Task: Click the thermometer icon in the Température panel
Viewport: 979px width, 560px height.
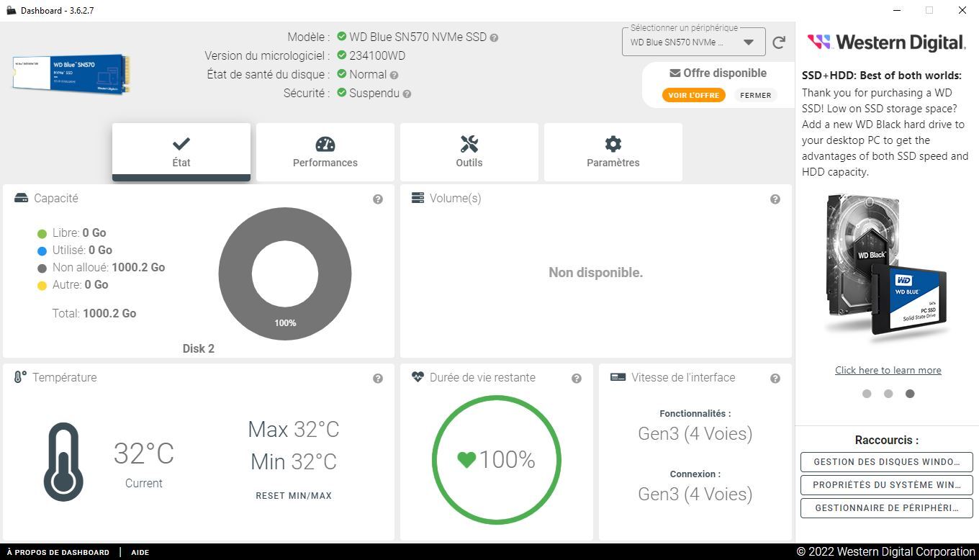Action: pyautogui.click(x=63, y=462)
